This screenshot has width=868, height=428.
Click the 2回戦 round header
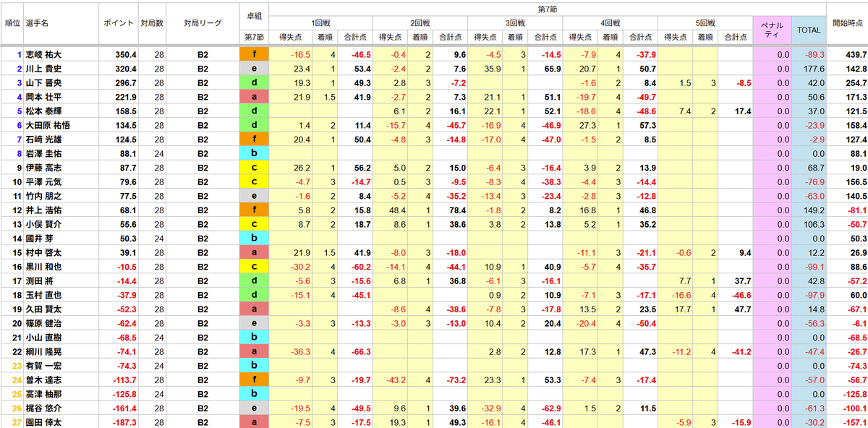[x=420, y=23]
